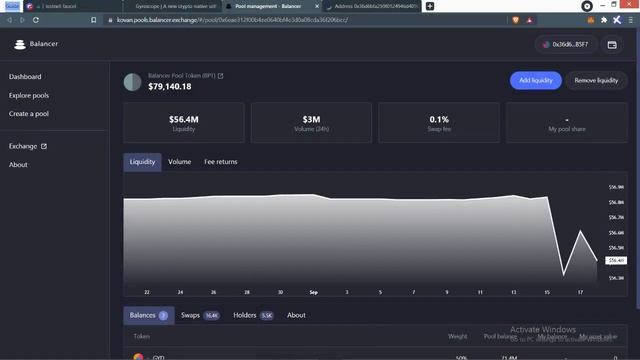Screen dimensions: 640x360
Task: Open the Swaps tab
Action: coord(200,316)
